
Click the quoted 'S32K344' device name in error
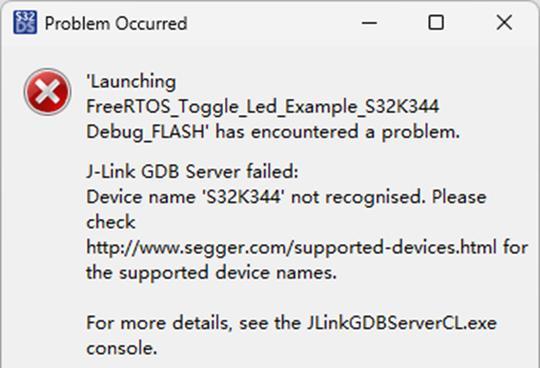(x=243, y=197)
